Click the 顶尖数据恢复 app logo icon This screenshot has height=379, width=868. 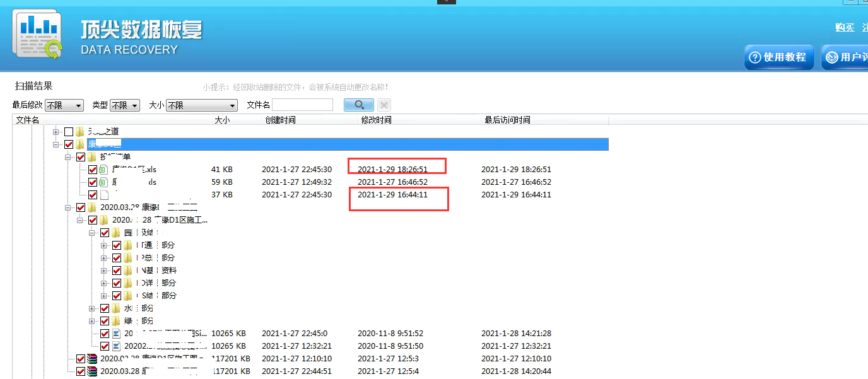click(x=38, y=35)
